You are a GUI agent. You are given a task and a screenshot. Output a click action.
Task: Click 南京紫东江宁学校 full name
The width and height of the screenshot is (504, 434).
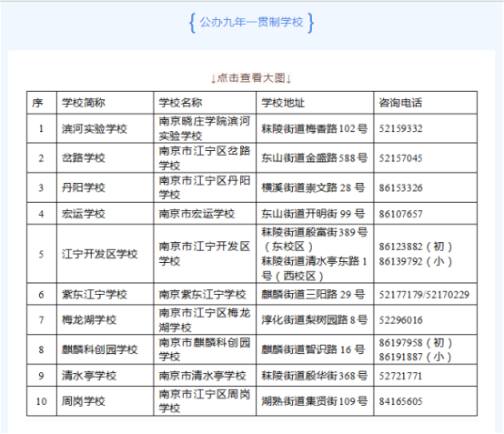coord(202,295)
